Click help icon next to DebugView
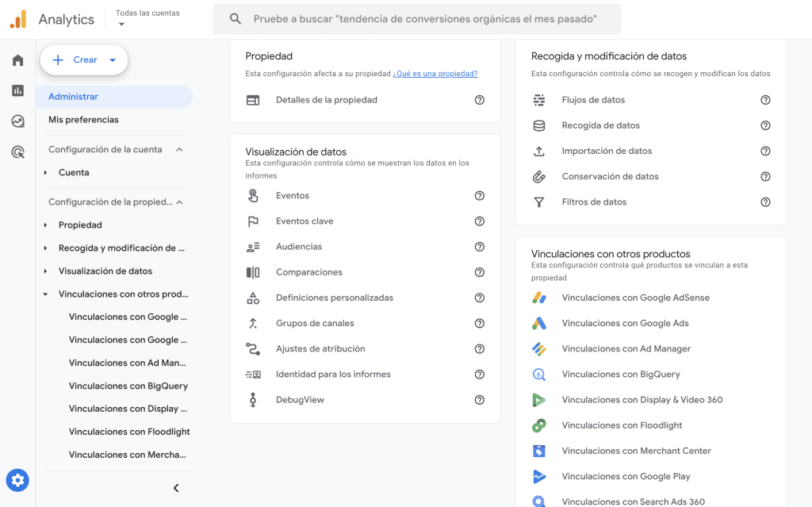The width and height of the screenshot is (812, 507). tap(480, 400)
